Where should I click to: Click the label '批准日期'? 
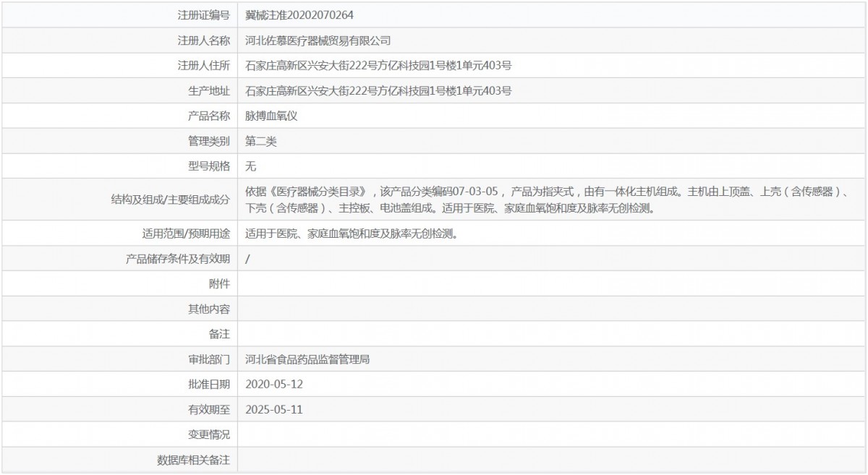coord(209,384)
